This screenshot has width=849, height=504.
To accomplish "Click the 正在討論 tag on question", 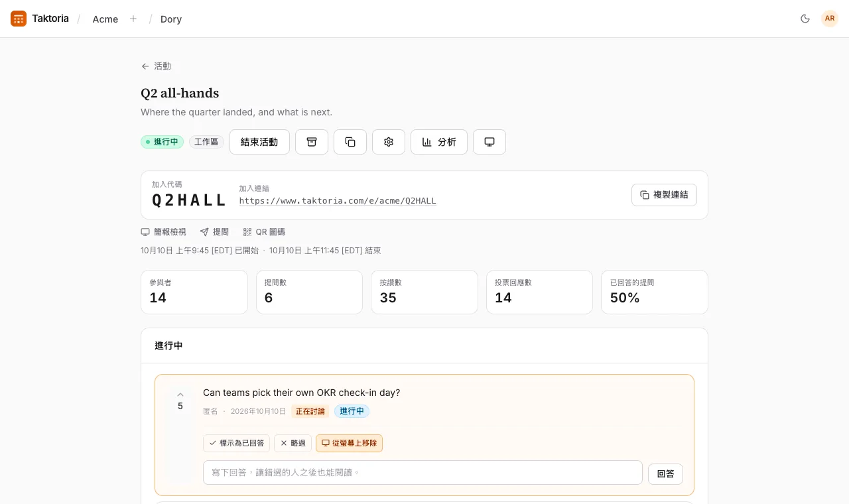I will pos(310,411).
